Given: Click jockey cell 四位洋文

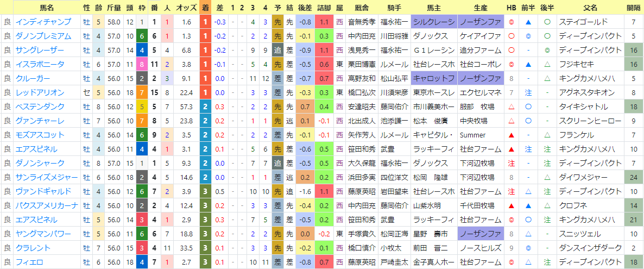Looking at the screenshot, I should click(x=394, y=177).
